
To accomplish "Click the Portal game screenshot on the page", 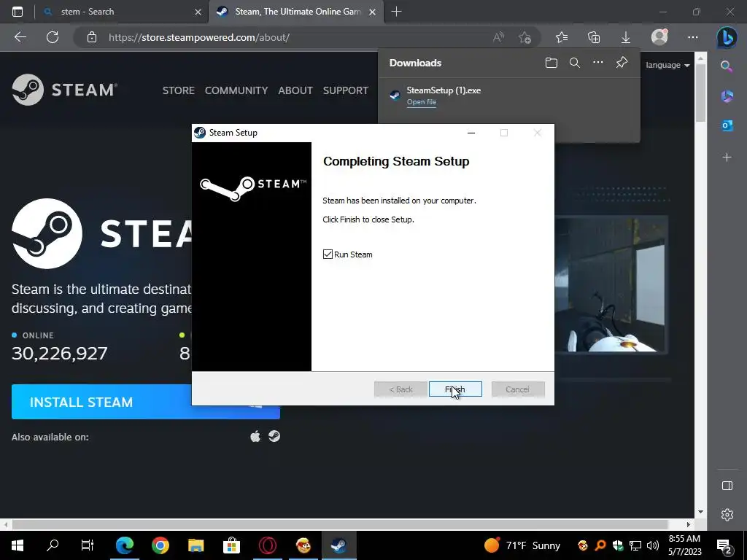I will pyautogui.click(x=611, y=284).
